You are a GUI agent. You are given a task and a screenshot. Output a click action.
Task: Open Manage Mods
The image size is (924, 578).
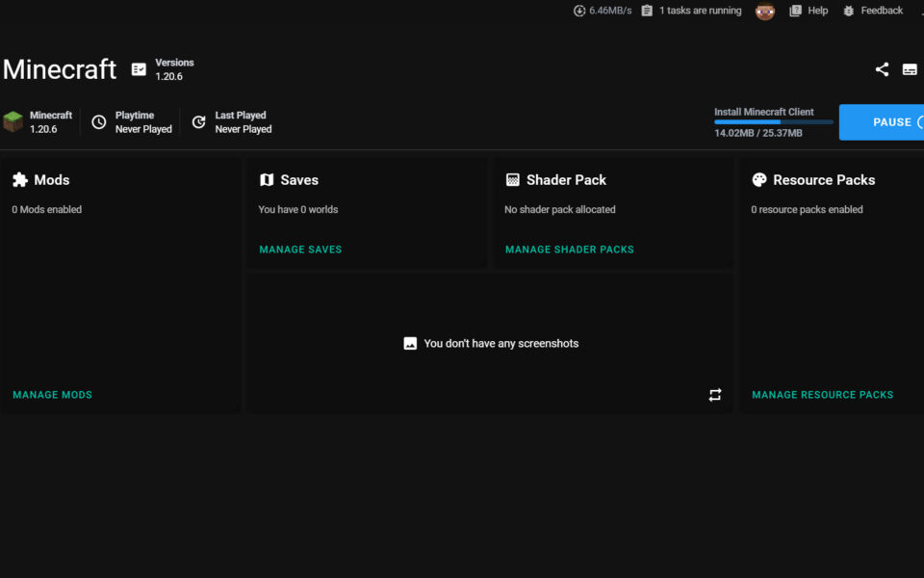52,395
